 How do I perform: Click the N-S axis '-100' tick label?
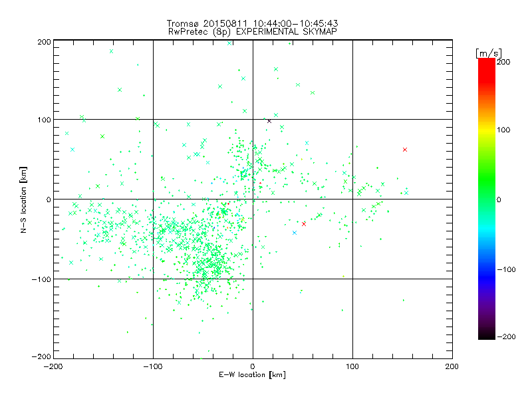41,279
